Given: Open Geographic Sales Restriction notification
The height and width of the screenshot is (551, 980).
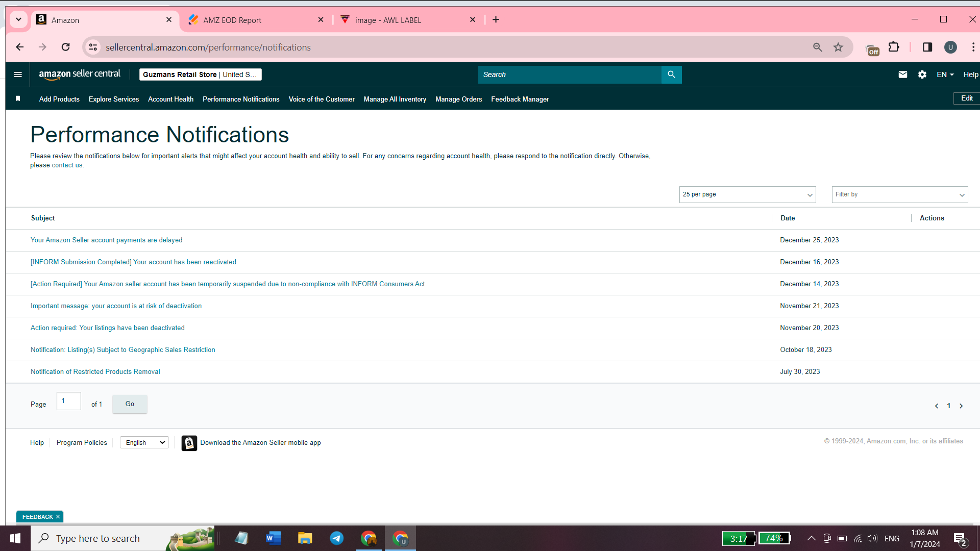Looking at the screenshot, I should click(x=123, y=350).
